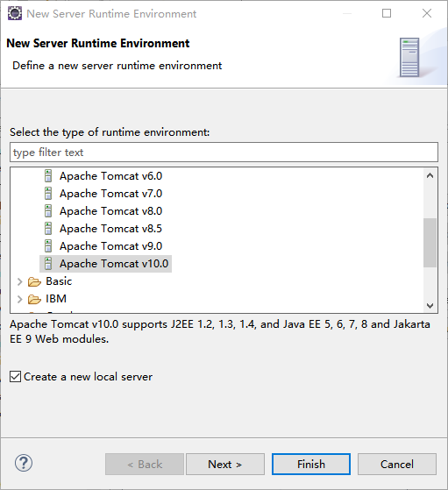This screenshot has width=448, height=490.
Task: Click the server icon beside Apache Tomcat v8.5
Action: point(48,229)
